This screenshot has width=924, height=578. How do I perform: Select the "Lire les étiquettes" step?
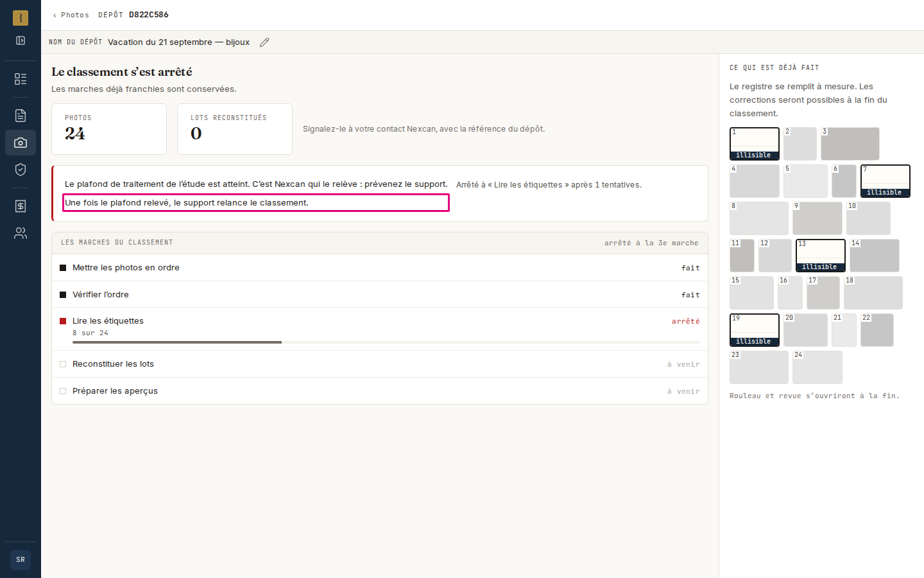pos(380,329)
